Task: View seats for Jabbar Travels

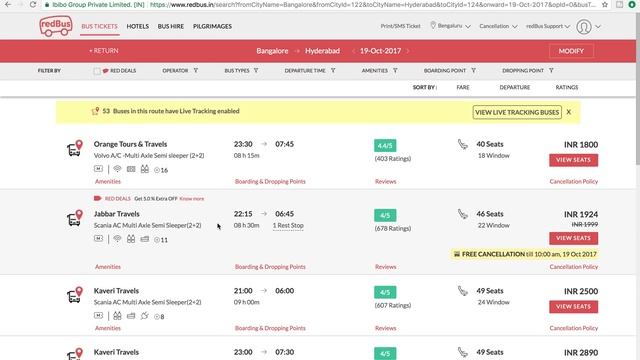Action: [x=573, y=238]
